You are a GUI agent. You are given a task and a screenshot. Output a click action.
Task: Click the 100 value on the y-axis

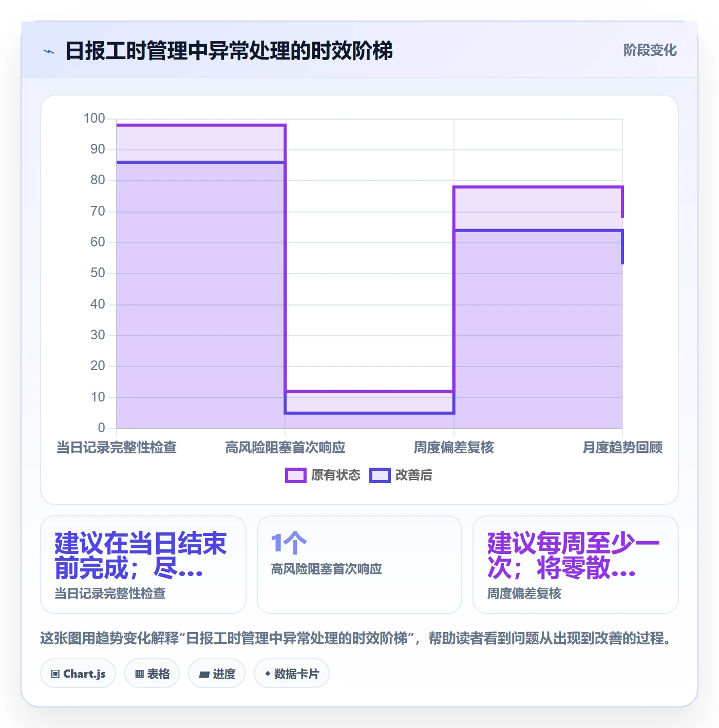94,119
